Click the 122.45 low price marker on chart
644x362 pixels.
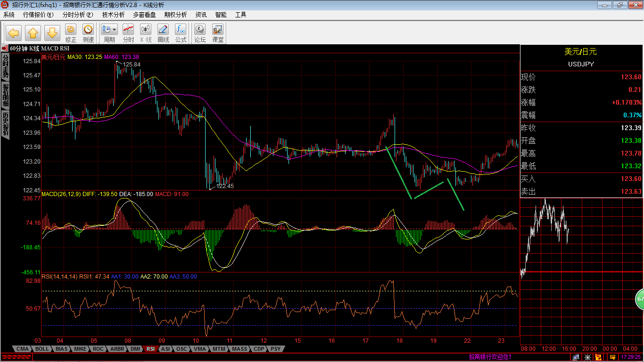coord(225,186)
